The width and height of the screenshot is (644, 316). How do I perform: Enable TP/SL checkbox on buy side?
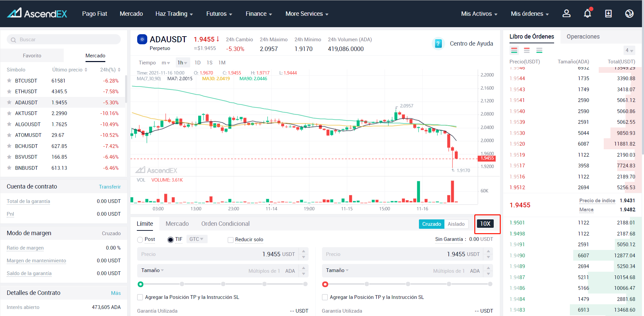[140, 297]
